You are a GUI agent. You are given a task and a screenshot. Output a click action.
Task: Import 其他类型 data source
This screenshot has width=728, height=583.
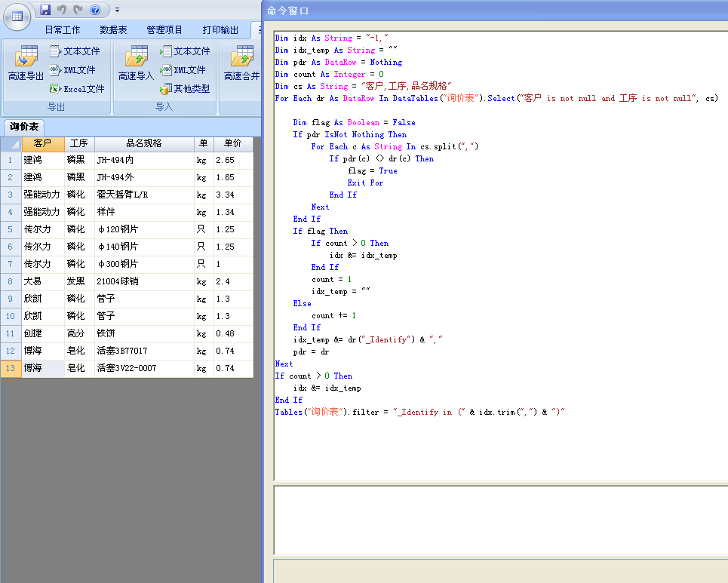point(185,89)
